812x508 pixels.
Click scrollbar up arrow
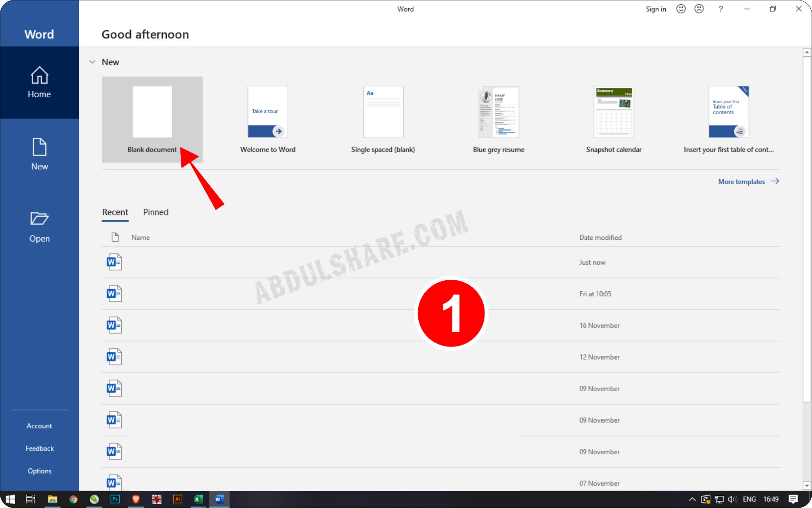pos(807,52)
